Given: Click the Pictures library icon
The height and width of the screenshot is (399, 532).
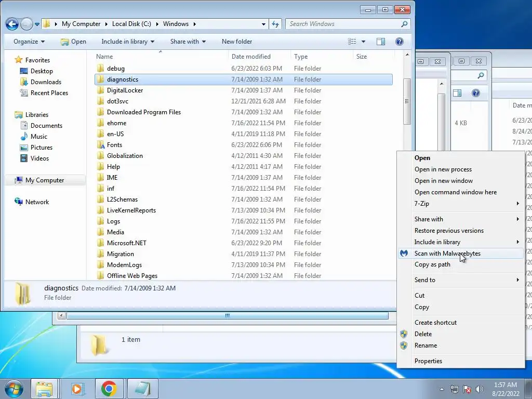Looking at the screenshot, I should coord(24,147).
